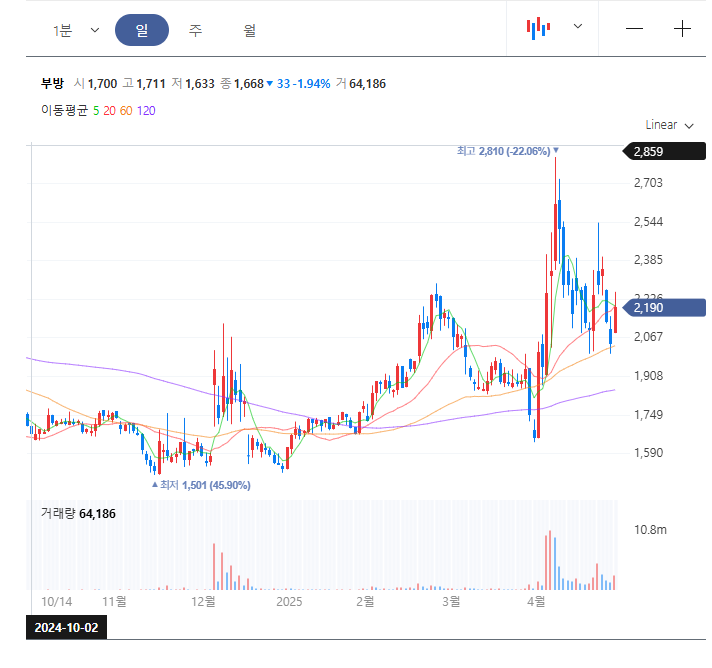The image size is (712, 668).
Task: Click the 2,385 price axis value
Action: click(x=648, y=260)
